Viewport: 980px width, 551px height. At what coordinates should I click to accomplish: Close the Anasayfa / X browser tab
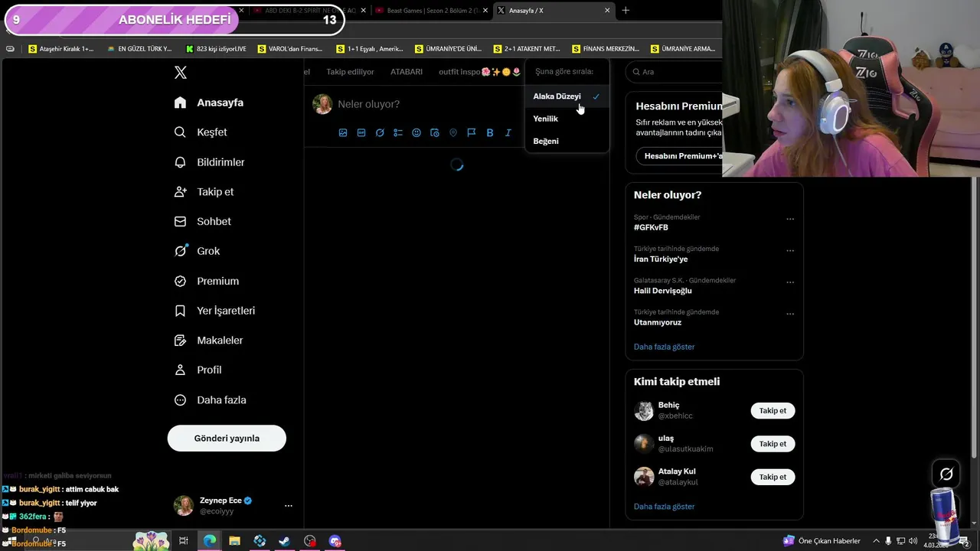pyautogui.click(x=607, y=11)
